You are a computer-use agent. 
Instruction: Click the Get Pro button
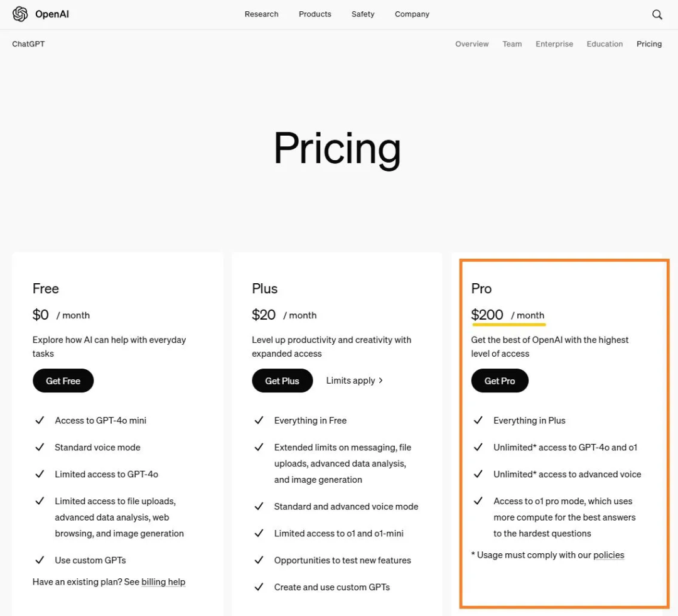pos(500,381)
